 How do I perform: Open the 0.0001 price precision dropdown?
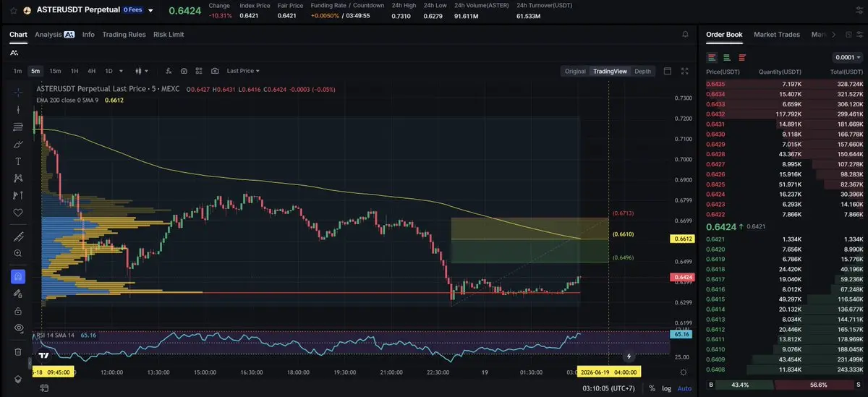(846, 57)
